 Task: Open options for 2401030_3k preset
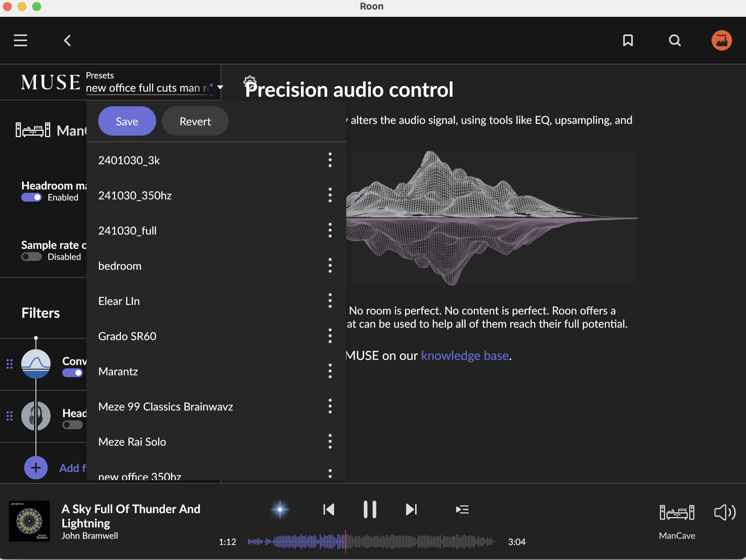click(x=330, y=160)
